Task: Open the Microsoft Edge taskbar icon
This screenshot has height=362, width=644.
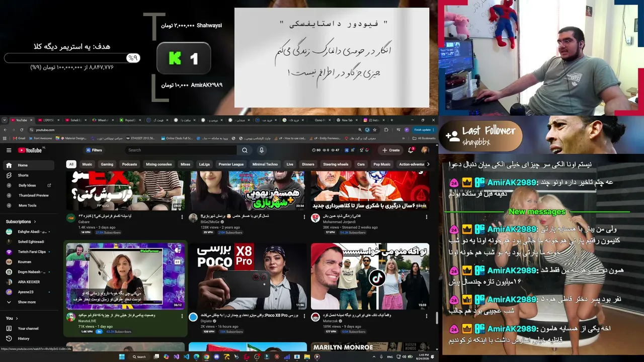Action: (196, 357)
